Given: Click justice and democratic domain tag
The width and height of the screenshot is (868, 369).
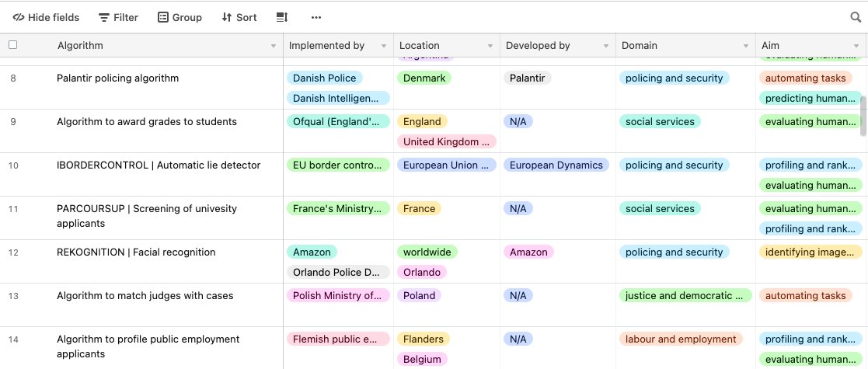Looking at the screenshot, I should point(685,295).
